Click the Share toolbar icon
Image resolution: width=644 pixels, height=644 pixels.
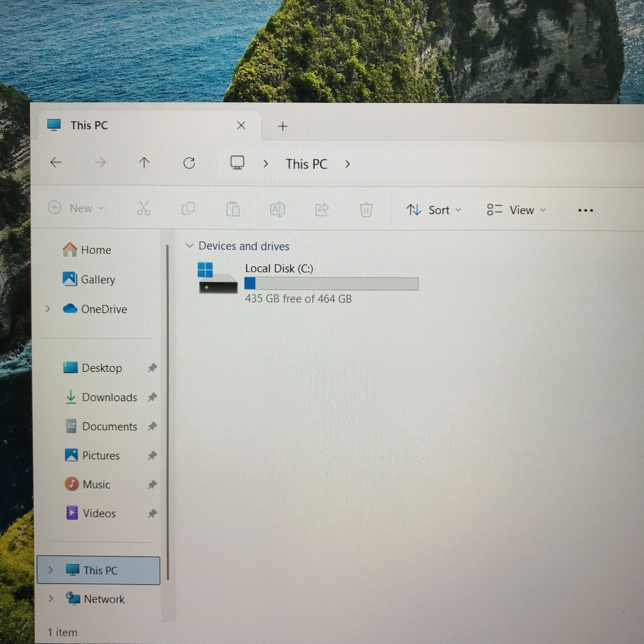322,209
